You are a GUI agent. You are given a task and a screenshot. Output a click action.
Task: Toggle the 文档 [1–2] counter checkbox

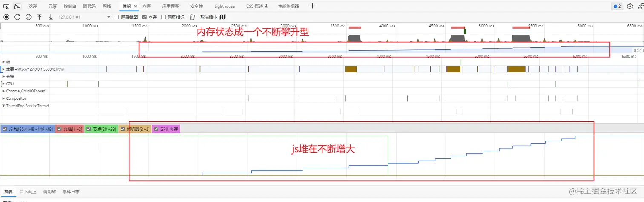pos(60,129)
